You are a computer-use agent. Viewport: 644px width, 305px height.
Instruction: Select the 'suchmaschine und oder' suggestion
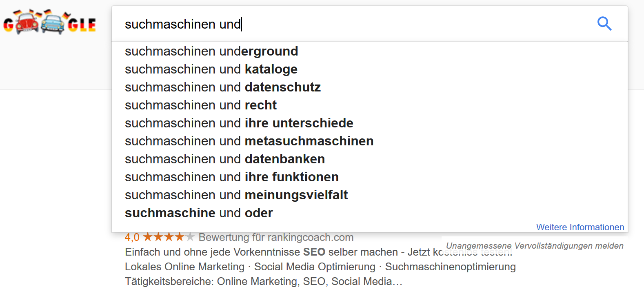[199, 213]
